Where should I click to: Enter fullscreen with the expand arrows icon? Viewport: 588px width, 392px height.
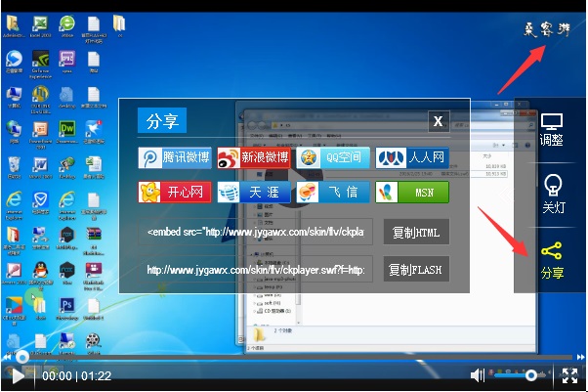pyautogui.click(x=569, y=375)
